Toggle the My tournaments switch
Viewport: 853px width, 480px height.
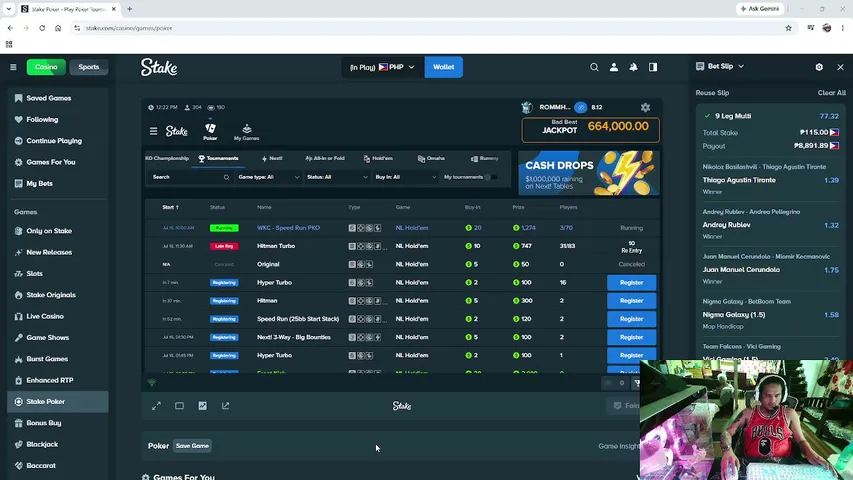(490, 177)
